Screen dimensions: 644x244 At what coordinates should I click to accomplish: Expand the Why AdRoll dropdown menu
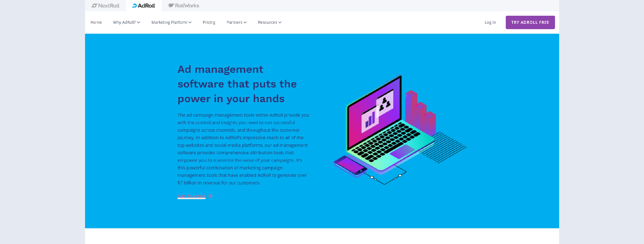pos(126,22)
